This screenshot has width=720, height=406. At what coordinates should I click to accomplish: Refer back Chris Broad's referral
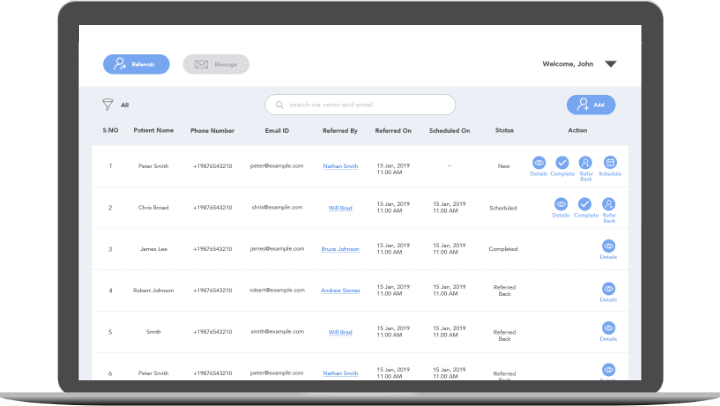609,204
